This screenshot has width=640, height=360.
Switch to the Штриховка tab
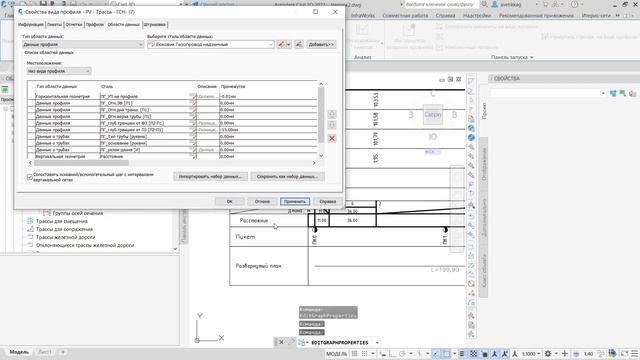click(155, 24)
